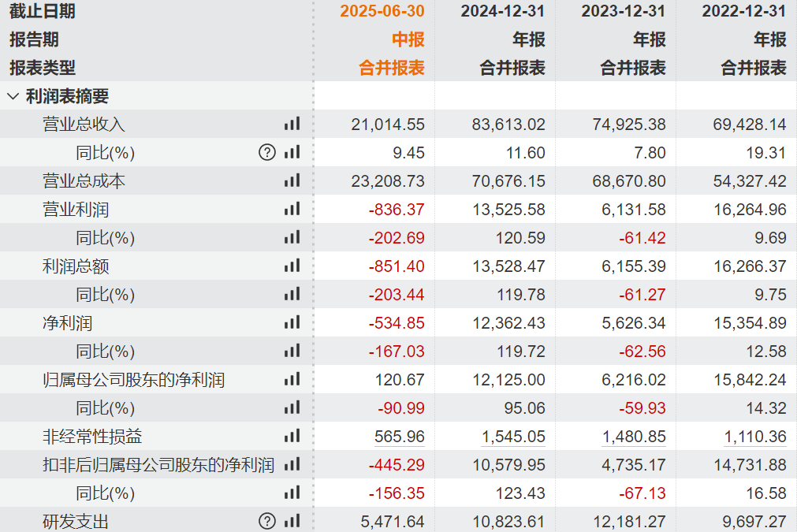This screenshot has width=797, height=532.
Task: Open chart icon for 利润总额 同比(%) row
Action: pos(292,294)
